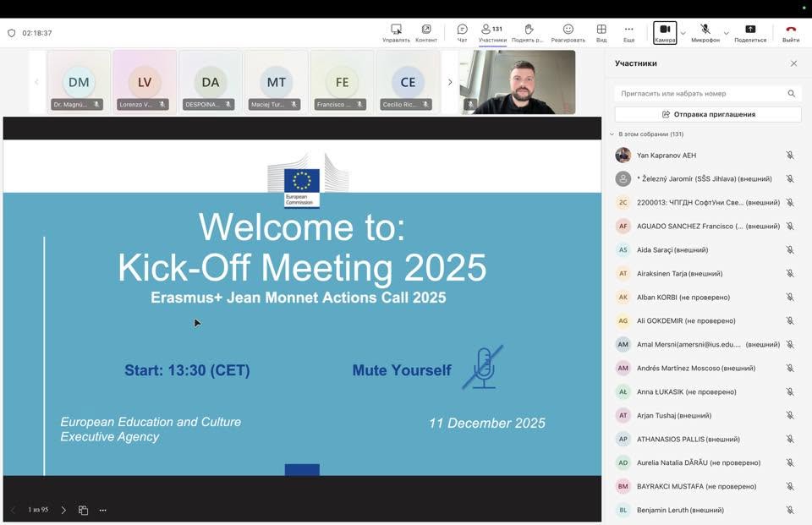Click muted mic icon for Benjamin Leruth
Image resolution: width=812 pixels, height=525 pixels.
pos(790,510)
